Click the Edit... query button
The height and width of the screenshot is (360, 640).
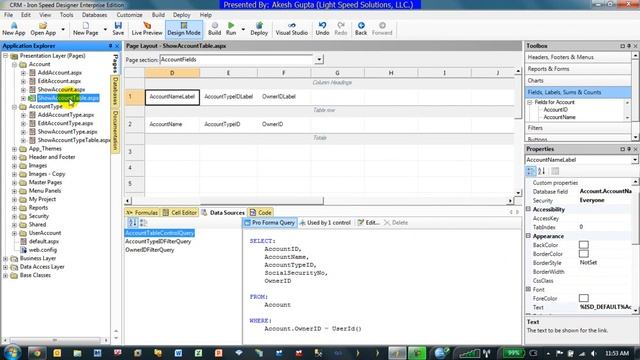tap(369, 223)
